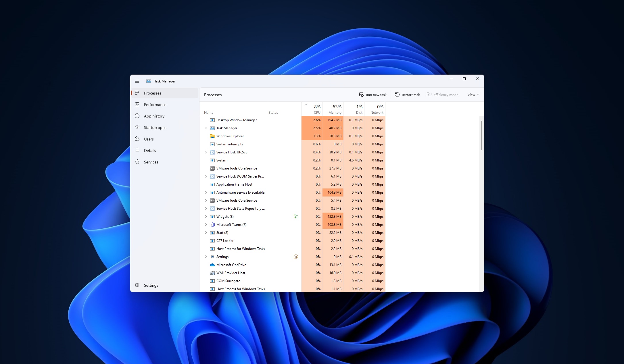624x364 pixels.
Task: Open the Performance panel
Action: click(x=155, y=105)
